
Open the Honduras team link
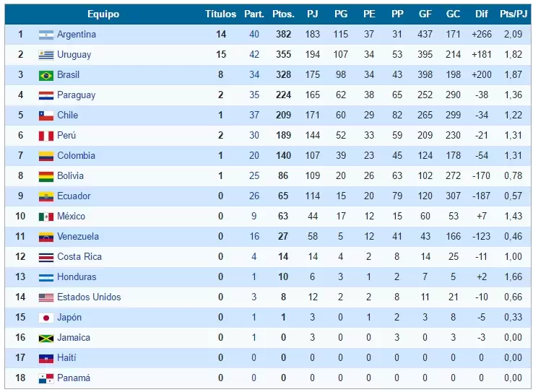[x=77, y=277]
